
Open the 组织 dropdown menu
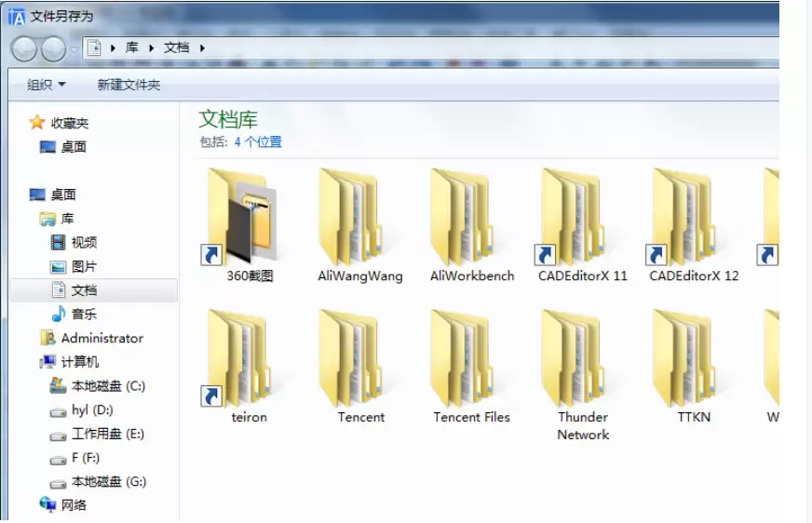pos(47,85)
